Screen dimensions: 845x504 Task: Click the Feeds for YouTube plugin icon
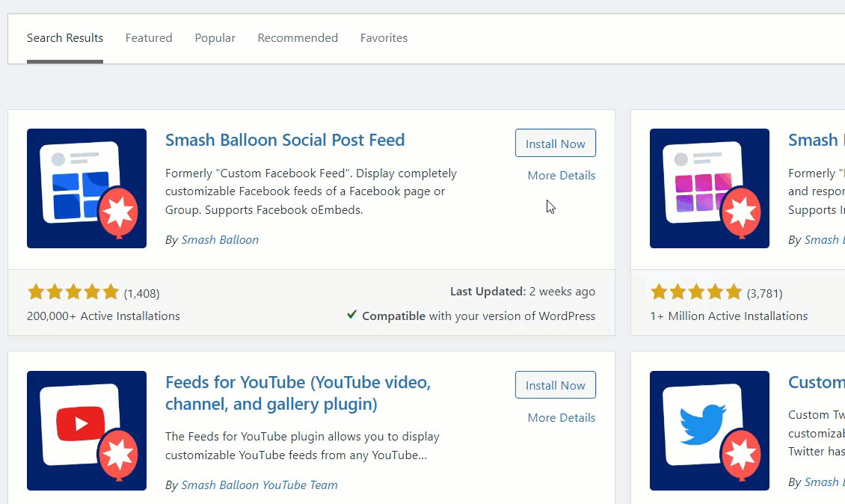[87, 430]
